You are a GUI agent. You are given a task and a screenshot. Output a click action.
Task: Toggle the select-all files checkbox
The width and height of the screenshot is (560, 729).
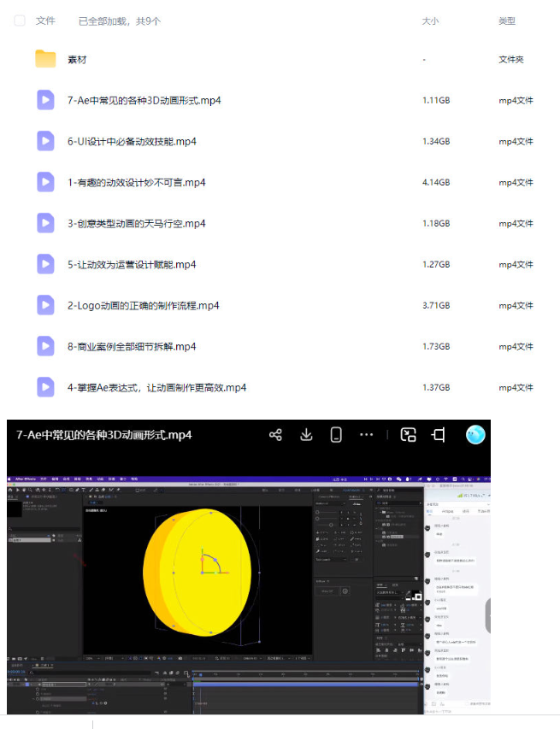tap(20, 21)
